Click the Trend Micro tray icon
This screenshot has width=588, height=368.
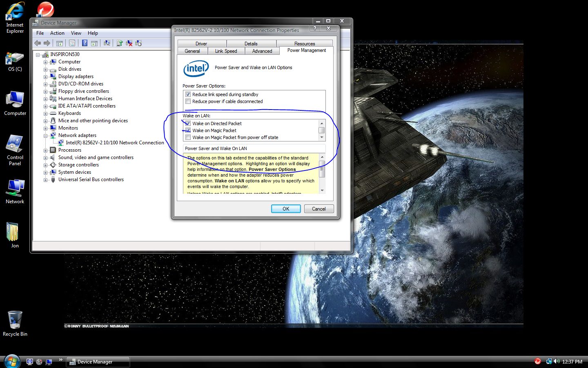tap(538, 361)
